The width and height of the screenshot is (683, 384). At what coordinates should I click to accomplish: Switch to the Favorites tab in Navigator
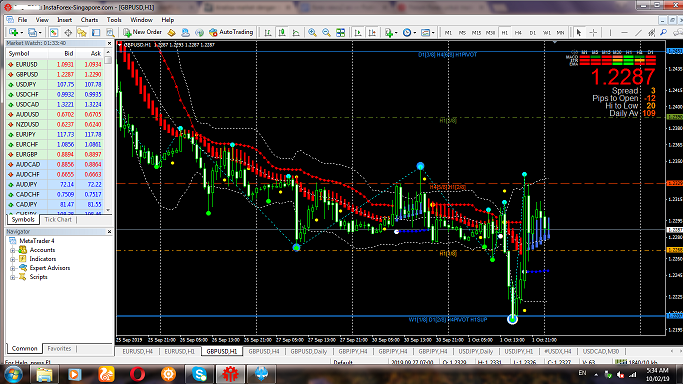point(59,349)
